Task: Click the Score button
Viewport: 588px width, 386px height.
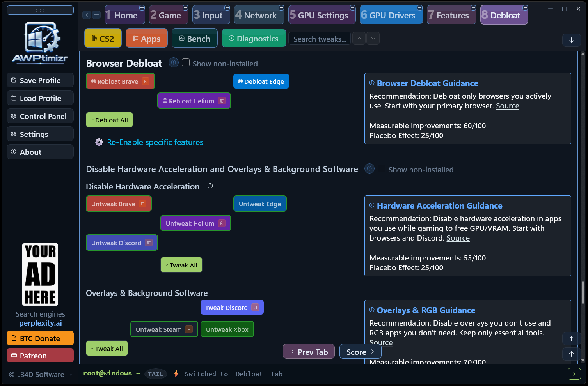Action: (x=360, y=351)
